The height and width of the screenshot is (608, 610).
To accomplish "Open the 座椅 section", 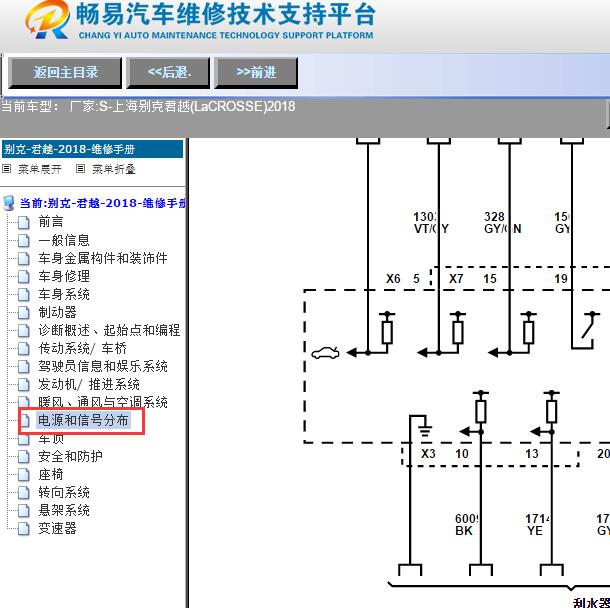I will (51, 475).
